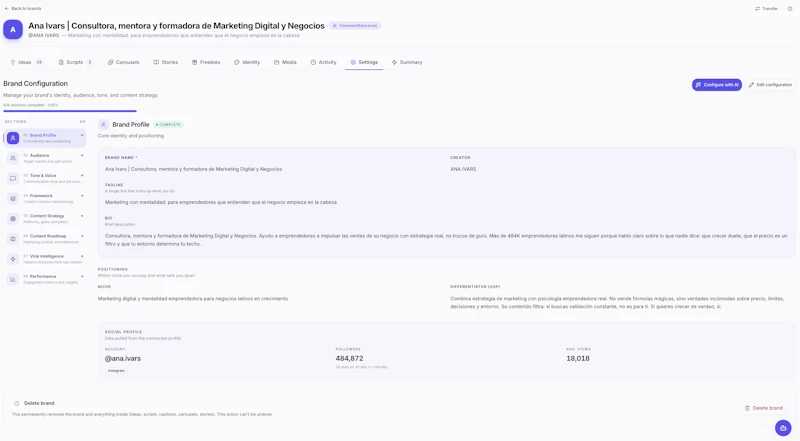This screenshot has width=800, height=441.
Task: Click the Activity tab clock icon
Action: click(313, 62)
